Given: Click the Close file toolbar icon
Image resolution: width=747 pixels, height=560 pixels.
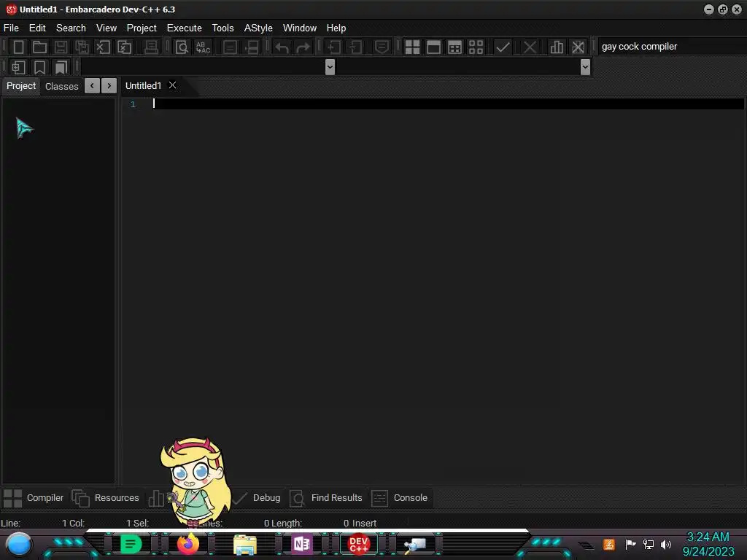Looking at the screenshot, I should tap(103, 47).
